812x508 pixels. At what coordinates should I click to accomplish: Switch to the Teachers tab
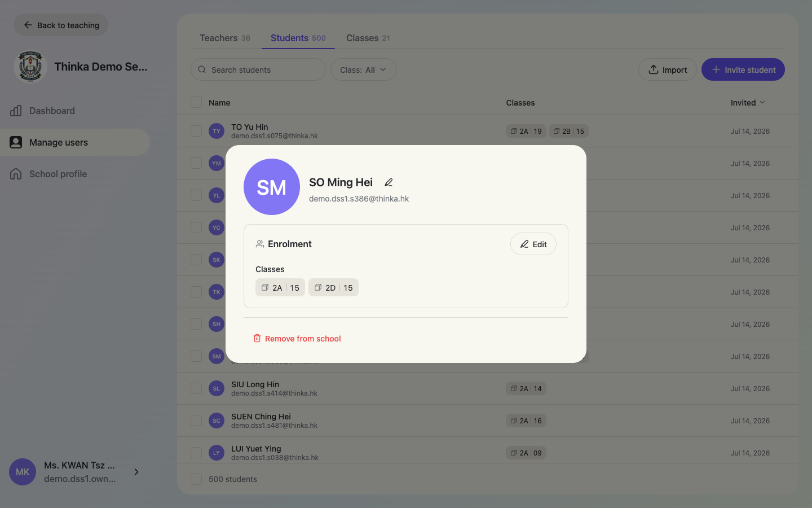pyautogui.click(x=225, y=38)
